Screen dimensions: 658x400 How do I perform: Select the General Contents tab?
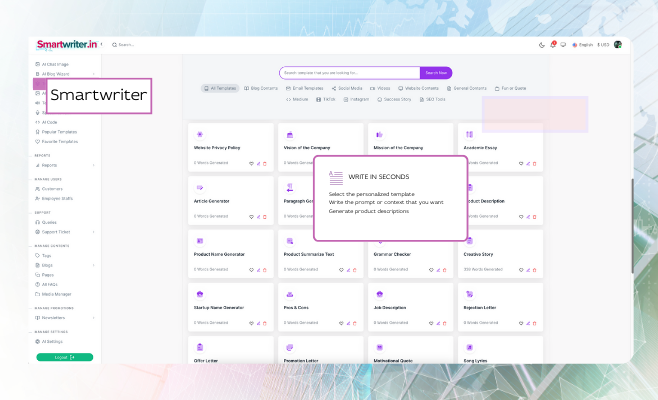click(x=467, y=88)
